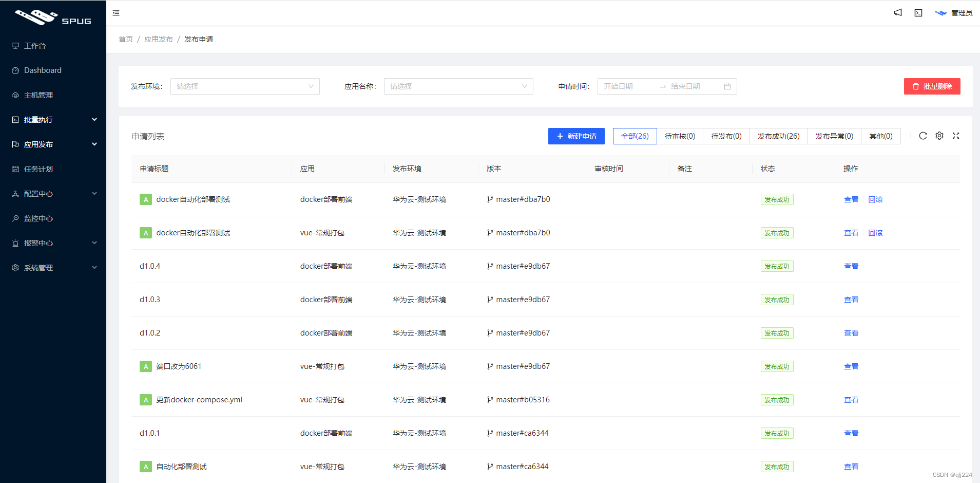
Task: Click 查看 for the 端口改为6061 row
Action: (x=851, y=366)
